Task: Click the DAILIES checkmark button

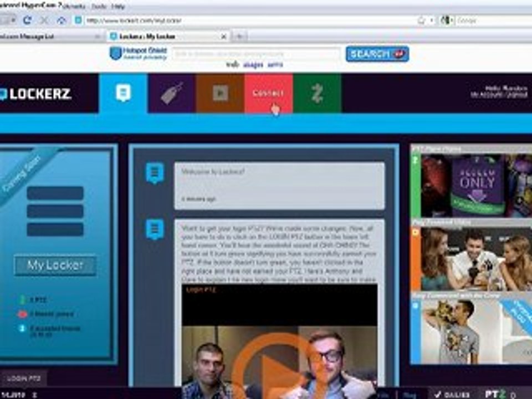Action: click(x=453, y=394)
